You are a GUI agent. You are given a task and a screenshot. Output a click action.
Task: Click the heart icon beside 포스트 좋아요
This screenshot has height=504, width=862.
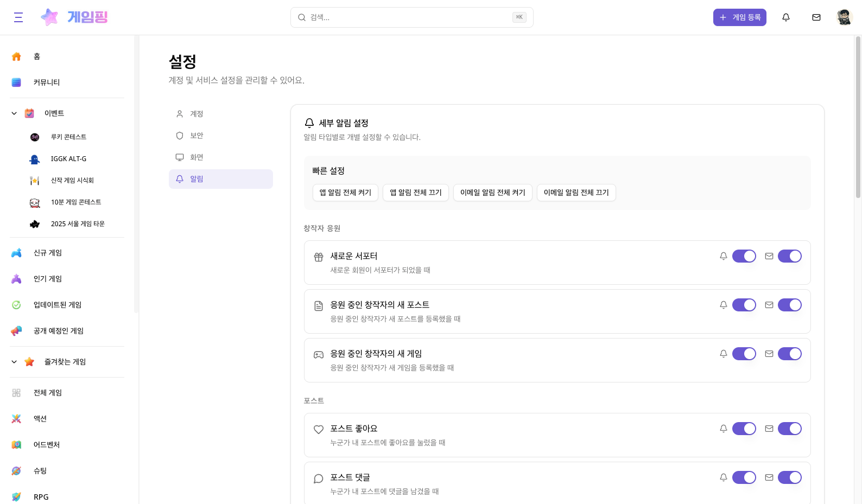tap(319, 430)
